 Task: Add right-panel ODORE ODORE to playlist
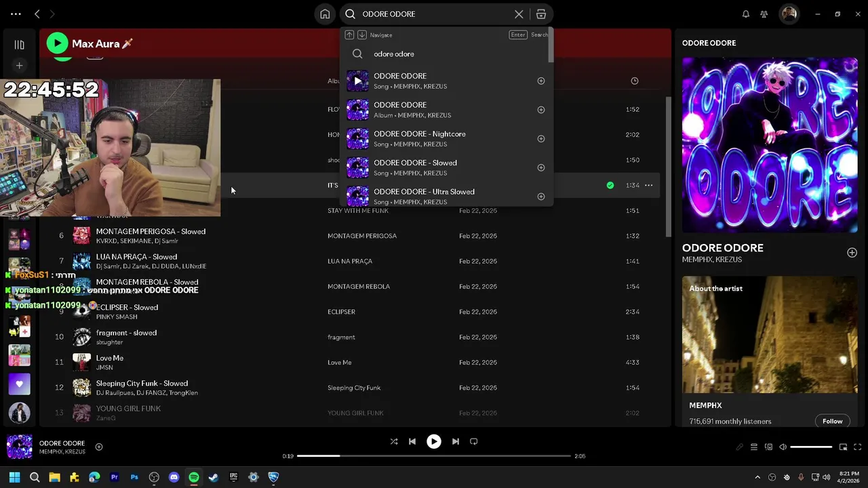click(852, 253)
